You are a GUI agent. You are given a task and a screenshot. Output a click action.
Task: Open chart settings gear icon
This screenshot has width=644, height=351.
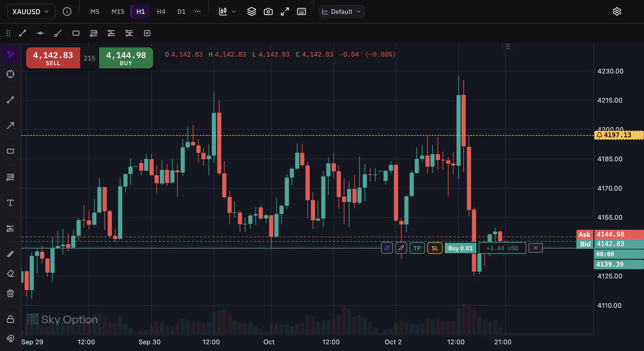coord(617,11)
